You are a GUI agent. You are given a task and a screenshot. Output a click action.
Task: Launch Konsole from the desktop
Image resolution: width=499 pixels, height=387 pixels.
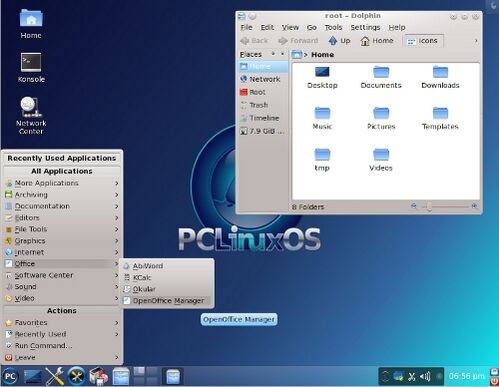point(31,68)
